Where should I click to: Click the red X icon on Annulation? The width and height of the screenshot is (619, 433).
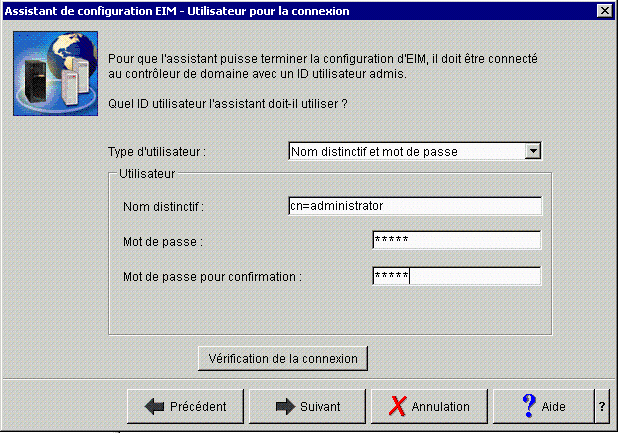398,406
